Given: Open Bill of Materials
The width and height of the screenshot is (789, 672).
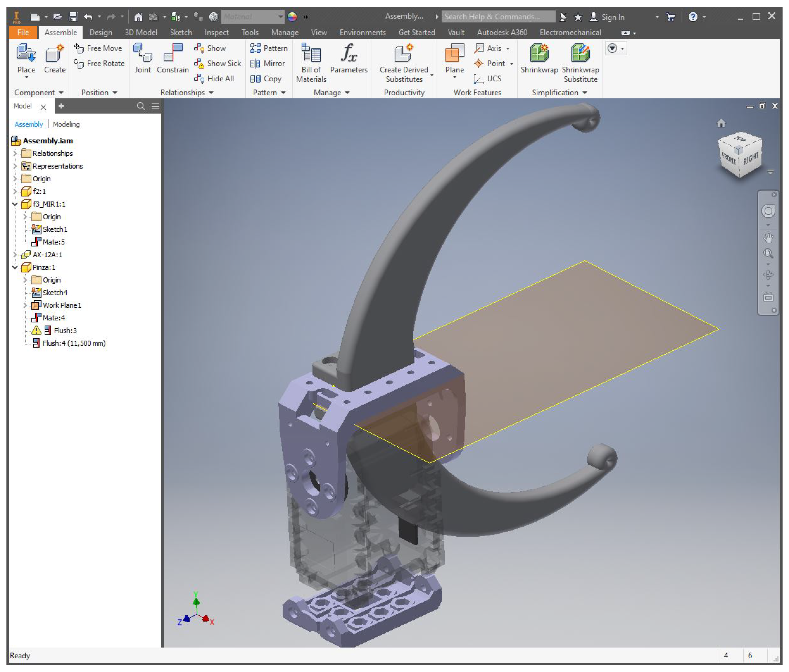Looking at the screenshot, I should pyautogui.click(x=311, y=53).
